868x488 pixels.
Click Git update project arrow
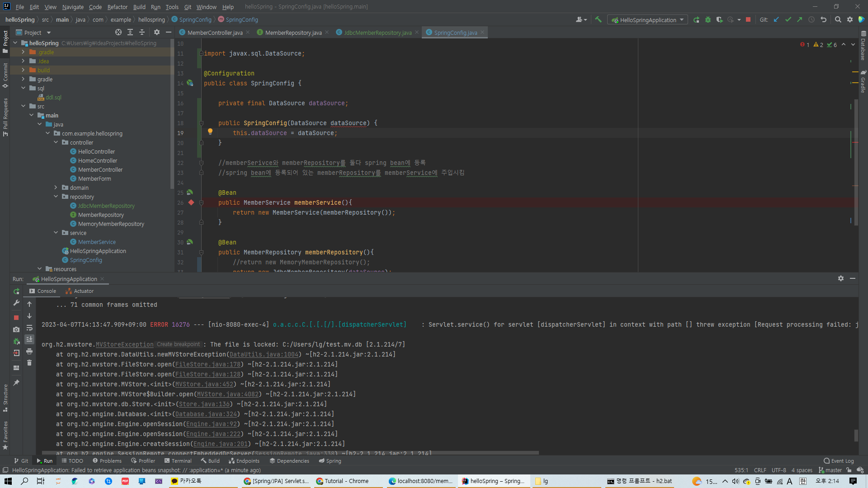click(776, 19)
